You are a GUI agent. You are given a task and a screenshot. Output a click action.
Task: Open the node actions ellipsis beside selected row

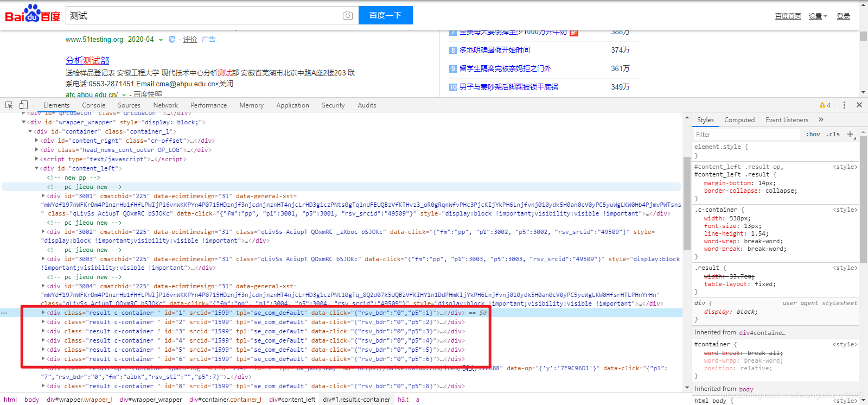coord(4,313)
